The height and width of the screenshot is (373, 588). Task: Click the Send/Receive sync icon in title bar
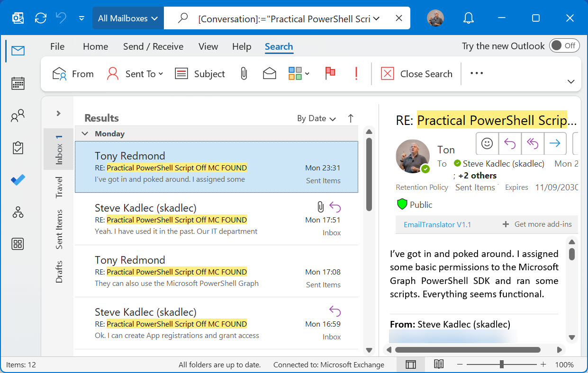[x=41, y=18]
